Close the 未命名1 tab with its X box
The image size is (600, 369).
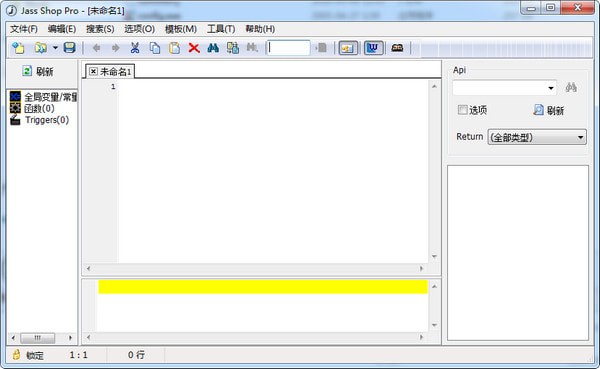[x=93, y=71]
